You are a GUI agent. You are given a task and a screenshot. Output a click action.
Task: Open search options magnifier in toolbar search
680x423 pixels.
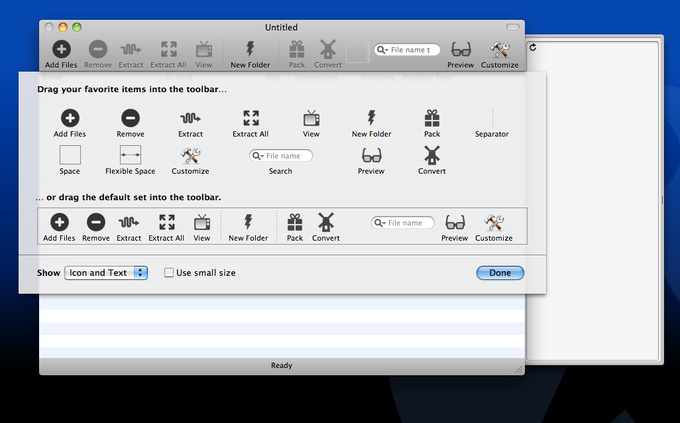[382, 50]
